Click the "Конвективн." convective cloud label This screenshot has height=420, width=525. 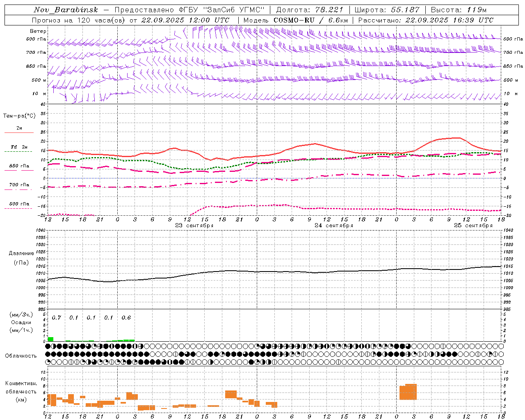coord(21,383)
